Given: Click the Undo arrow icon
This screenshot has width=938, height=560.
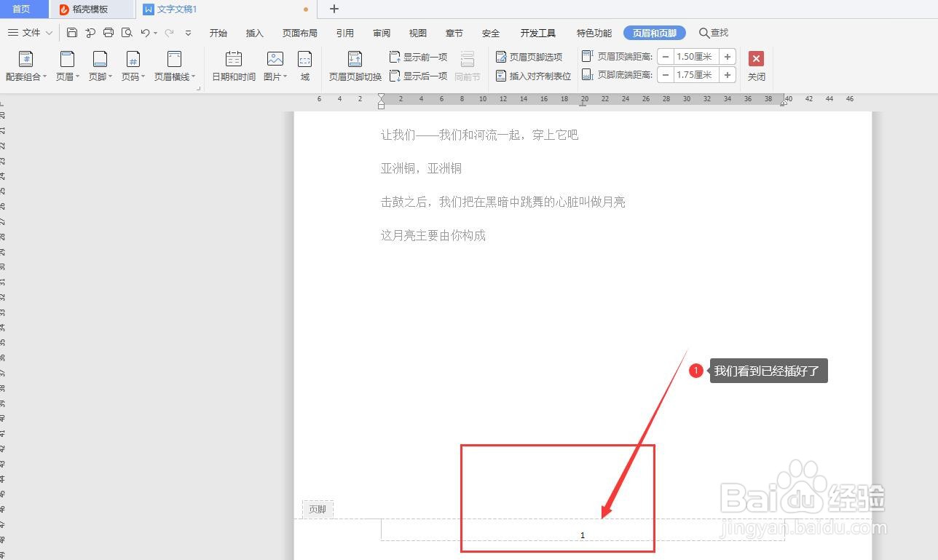Looking at the screenshot, I should pyautogui.click(x=145, y=33).
